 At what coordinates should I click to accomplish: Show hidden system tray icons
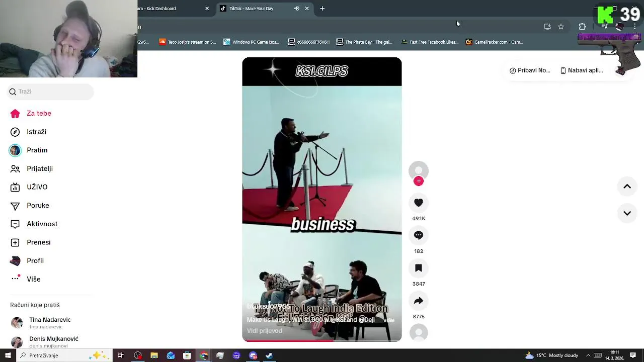pyautogui.click(x=588, y=355)
